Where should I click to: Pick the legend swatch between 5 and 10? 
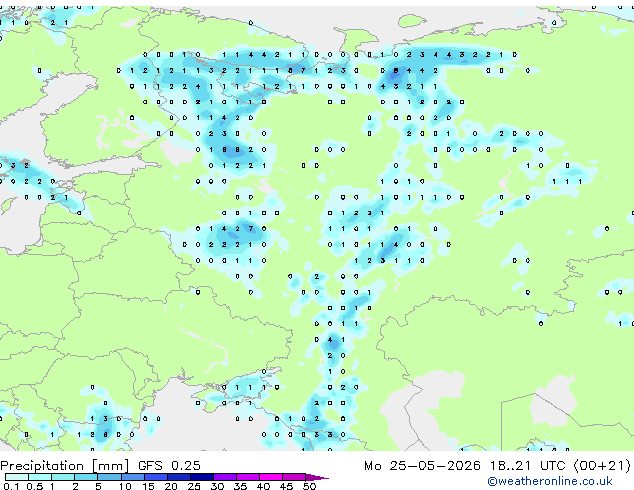(x=110, y=477)
